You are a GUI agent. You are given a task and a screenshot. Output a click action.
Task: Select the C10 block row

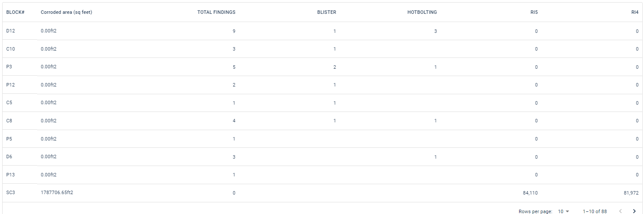10,49
